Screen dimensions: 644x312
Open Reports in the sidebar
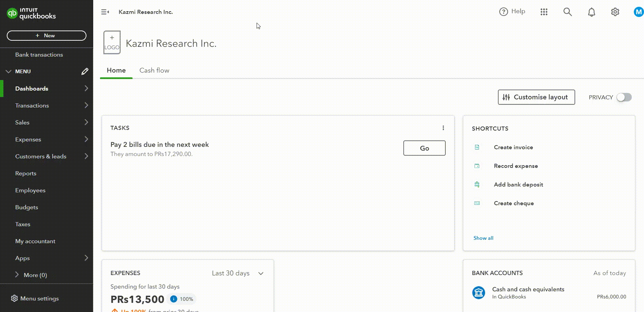pos(26,173)
